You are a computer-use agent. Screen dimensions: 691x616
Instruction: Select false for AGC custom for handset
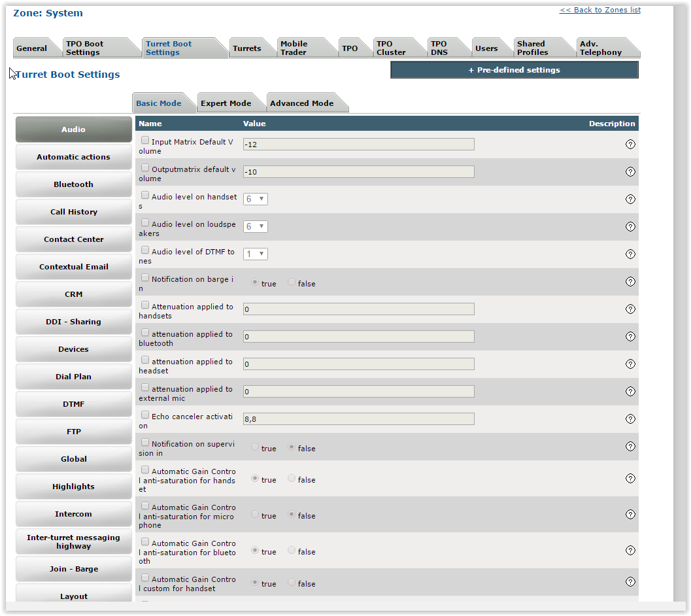point(292,582)
